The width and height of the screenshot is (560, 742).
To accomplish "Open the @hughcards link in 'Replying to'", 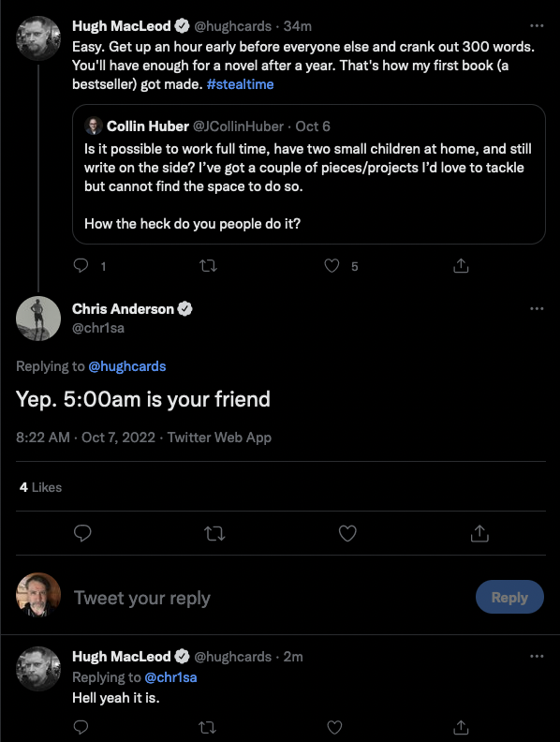I will click(127, 366).
